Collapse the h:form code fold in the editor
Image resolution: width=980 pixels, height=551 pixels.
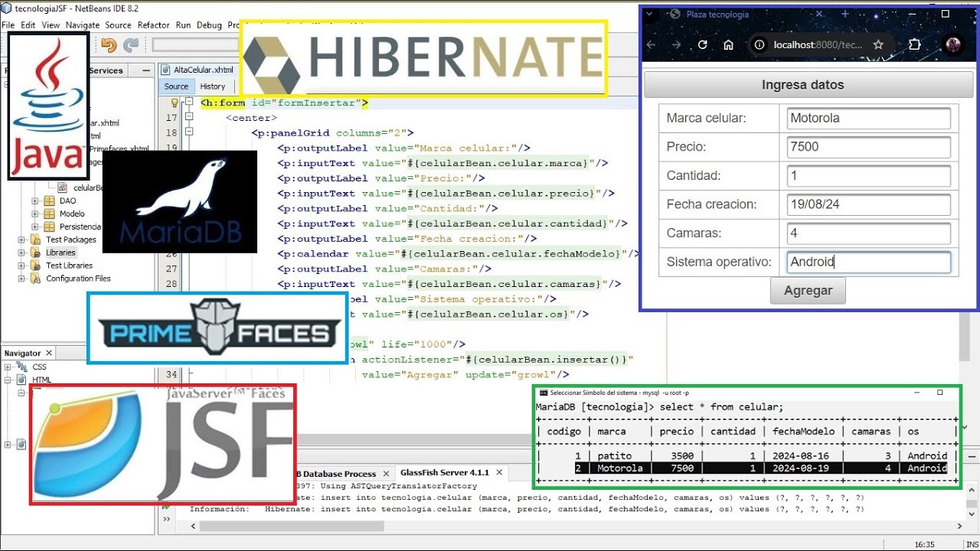coord(190,103)
